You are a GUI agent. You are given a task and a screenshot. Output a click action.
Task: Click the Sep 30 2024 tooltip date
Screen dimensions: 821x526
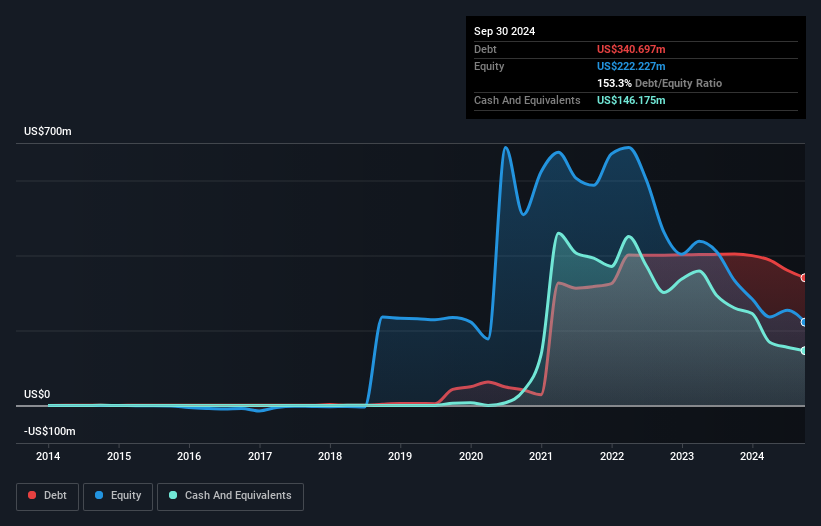(x=504, y=31)
